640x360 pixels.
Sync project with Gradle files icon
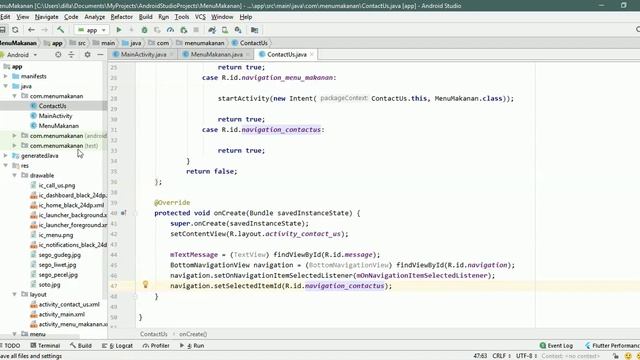[212, 30]
